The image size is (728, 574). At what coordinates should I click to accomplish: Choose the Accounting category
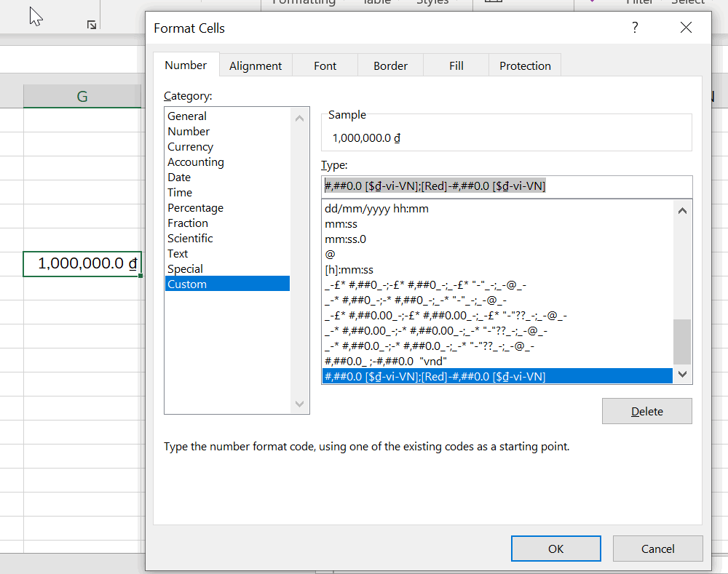pyautogui.click(x=227, y=162)
